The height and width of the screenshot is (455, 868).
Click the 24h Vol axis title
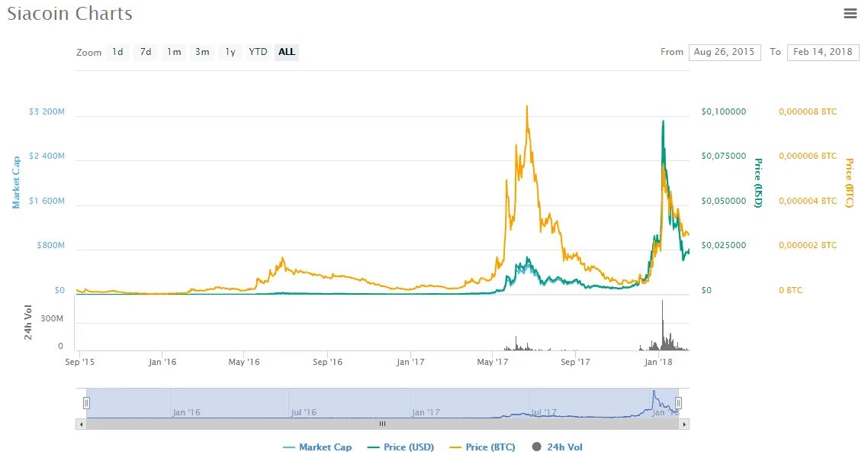click(x=27, y=322)
